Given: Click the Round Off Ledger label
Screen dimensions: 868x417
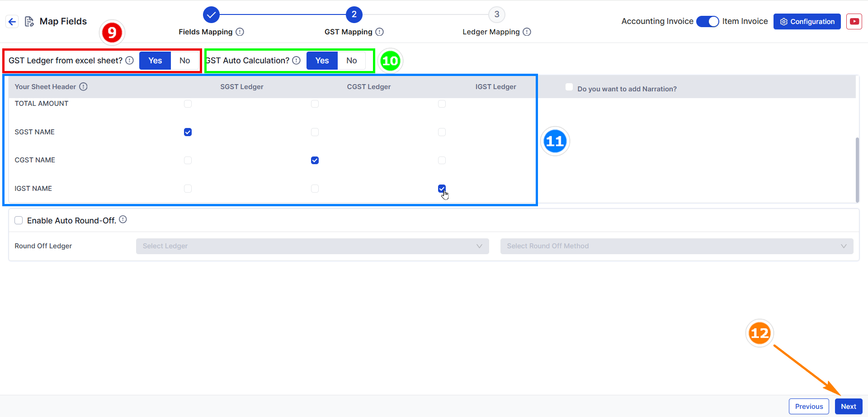Looking at the screenshot, I should pos(43,246).
